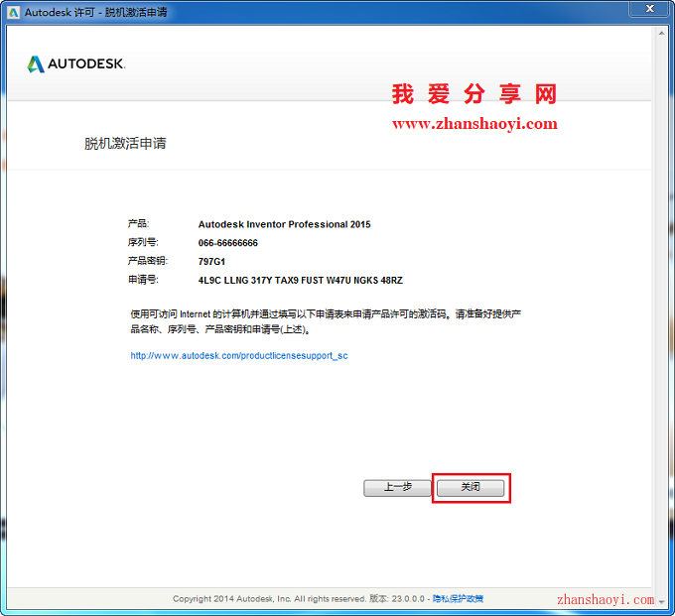This screenshot has width=675, height=616.
Task: Click the 序列号 label
Action: click(143, 242)
